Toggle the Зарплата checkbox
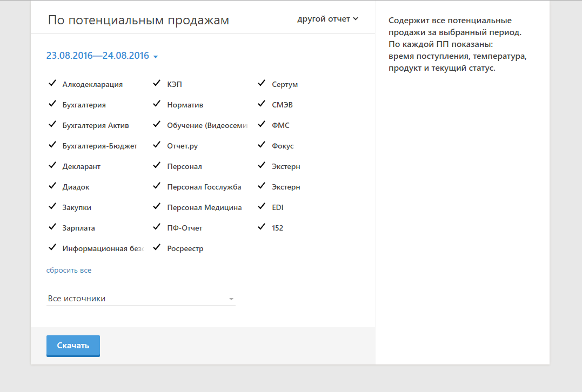The height and width of the screenshot is (392, 582). click(x=52, y=227)
